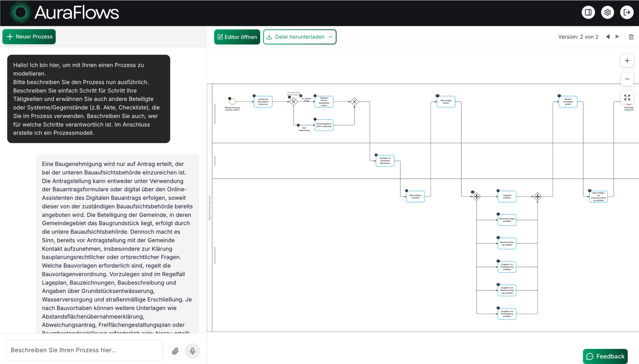Click the AuraFlows logo
The height and width of the screenshot is (364, 639).
coord(64,12)
